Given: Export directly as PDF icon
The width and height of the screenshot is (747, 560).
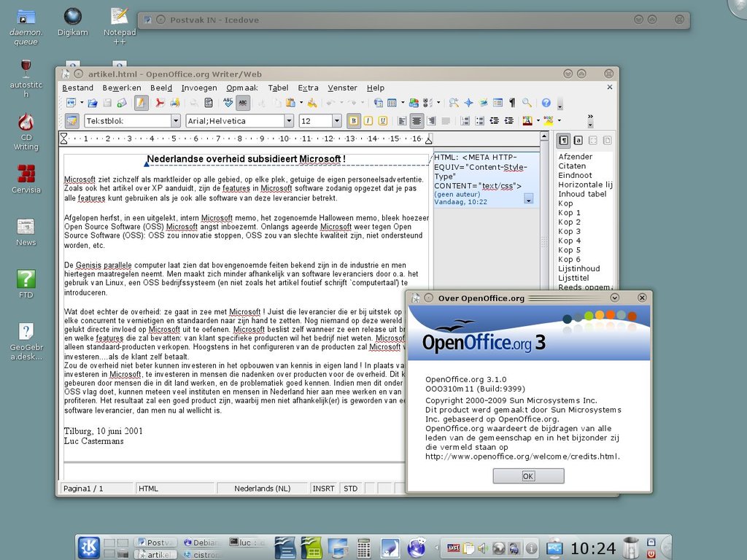Looking at the screenshot, I should pos(160,103).
